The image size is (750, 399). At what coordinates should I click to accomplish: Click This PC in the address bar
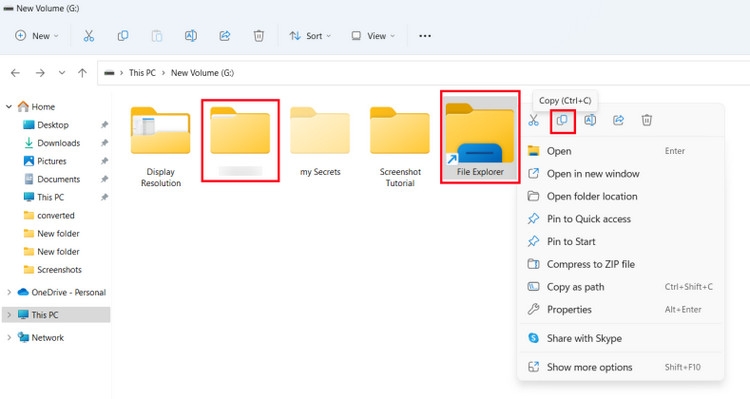point(142,73)
